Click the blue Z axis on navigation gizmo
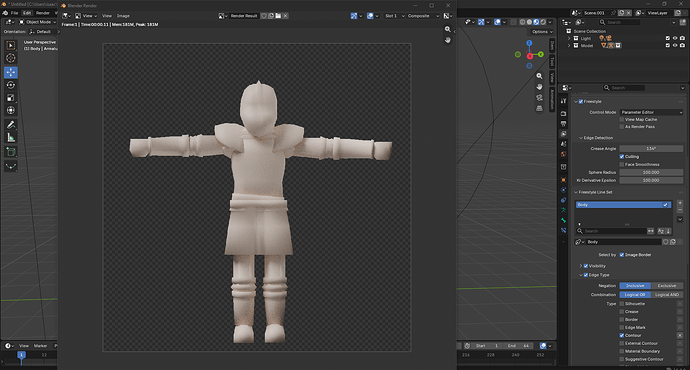The width and height of the screenshot is (690, 370). pos(529,43)
